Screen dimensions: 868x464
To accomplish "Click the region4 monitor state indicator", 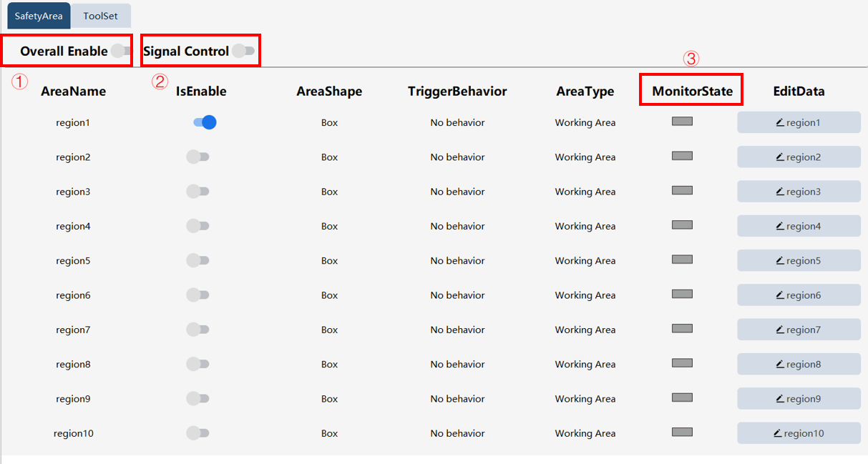I will click(682, 224).
